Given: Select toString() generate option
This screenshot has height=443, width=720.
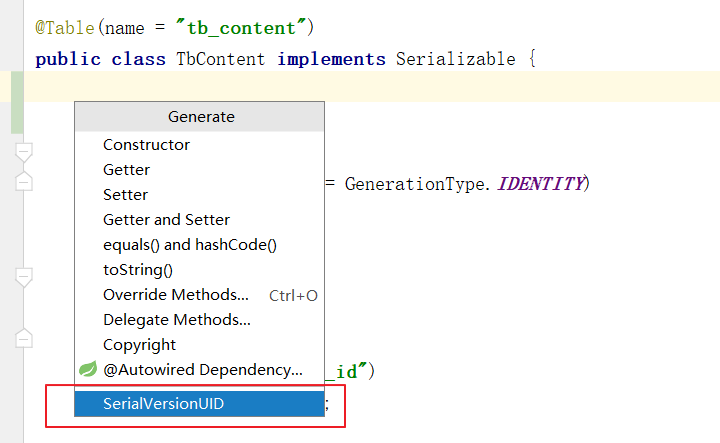Looking at the screenshot, I should pyautogui.click(x=199, y=270).
